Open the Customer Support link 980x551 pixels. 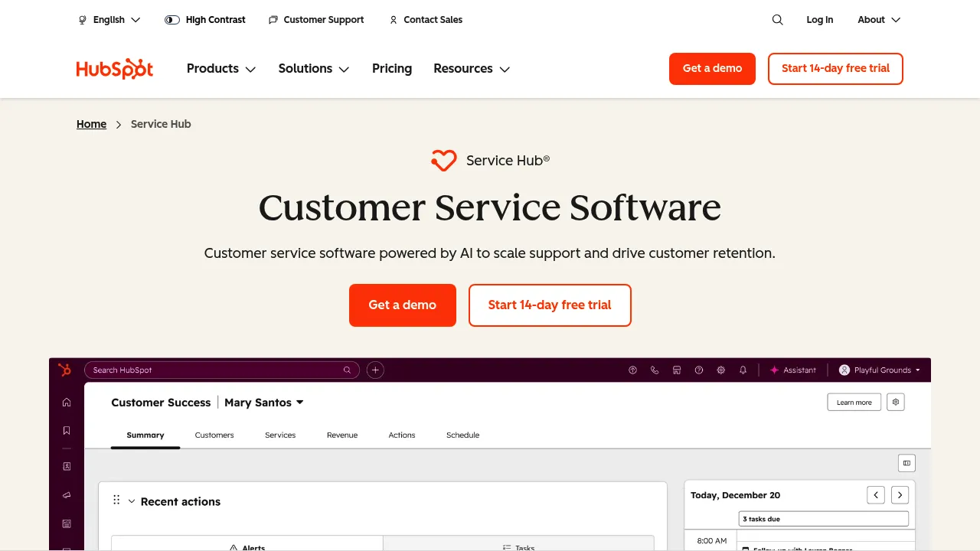(316, 20)
